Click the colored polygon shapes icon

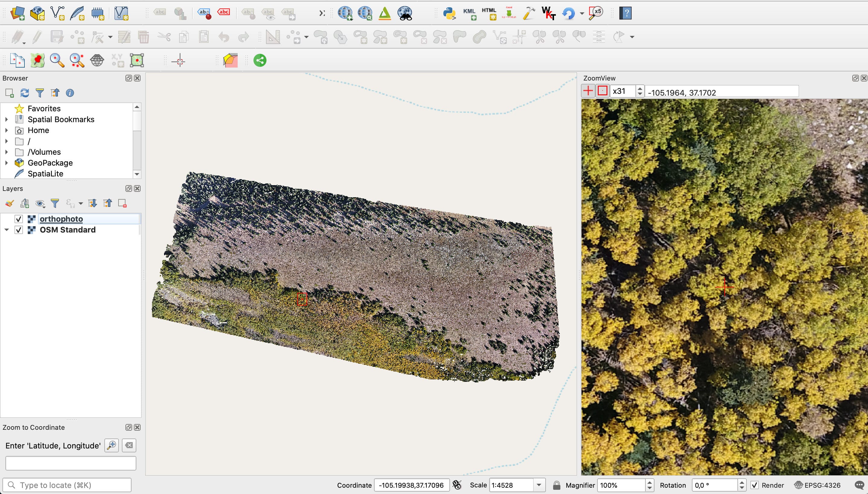[231, 60]
